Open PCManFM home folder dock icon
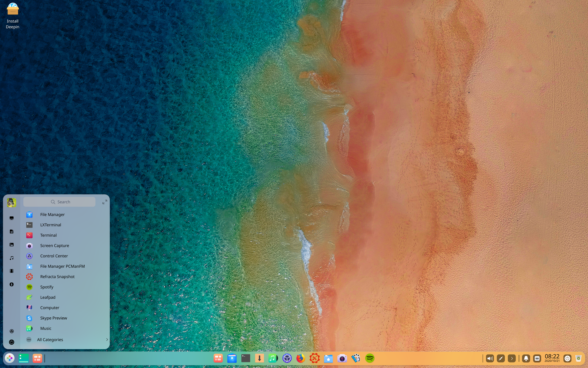This screenshot has width=588, height=368. [328, 359]
